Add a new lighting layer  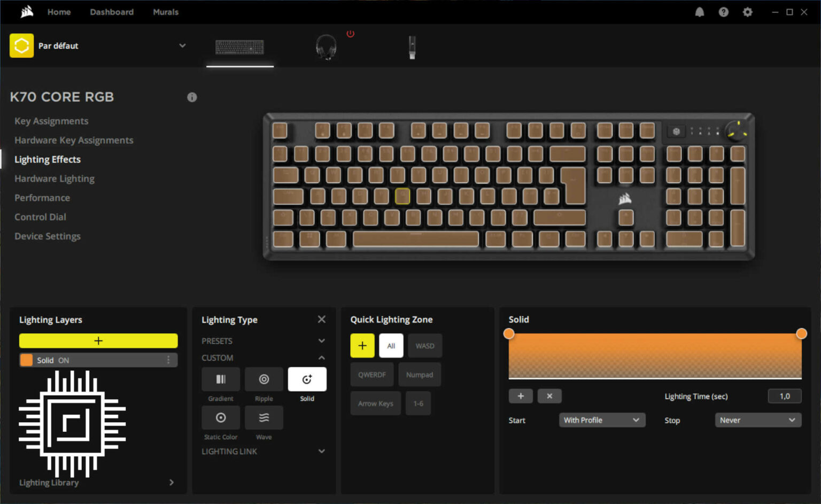coord(98,340)
